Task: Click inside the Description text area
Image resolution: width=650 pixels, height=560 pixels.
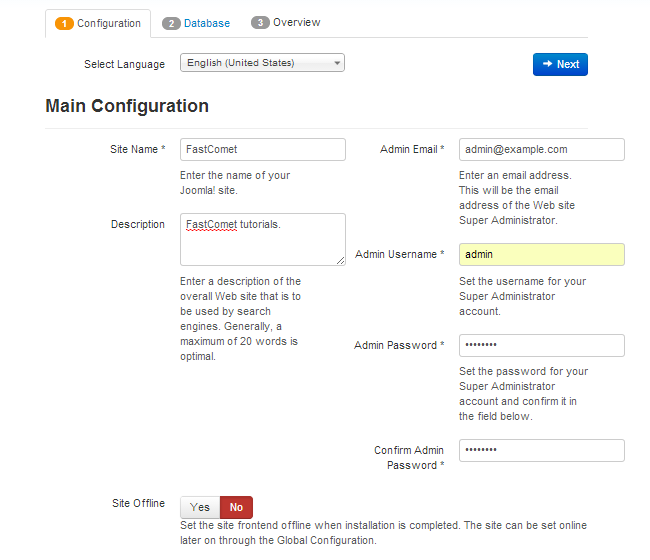Action: coord(262,239)
